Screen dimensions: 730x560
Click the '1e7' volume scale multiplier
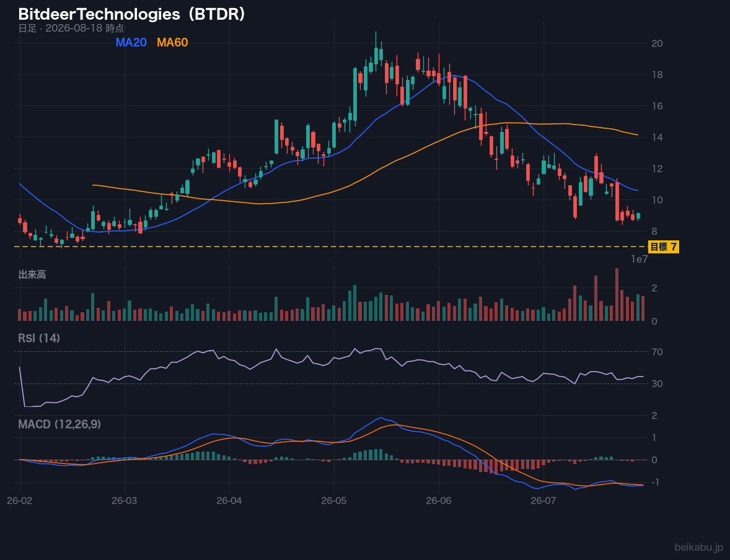click(640, 260)
